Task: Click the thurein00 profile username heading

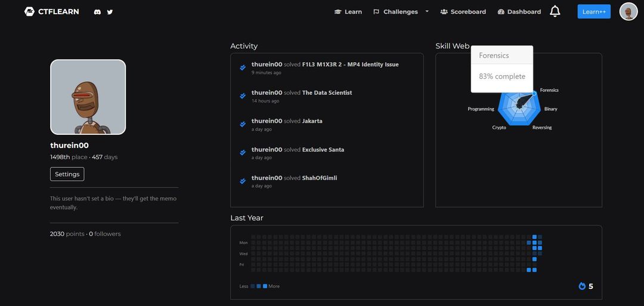Action: pyautogui.click(x=69, y=146)
